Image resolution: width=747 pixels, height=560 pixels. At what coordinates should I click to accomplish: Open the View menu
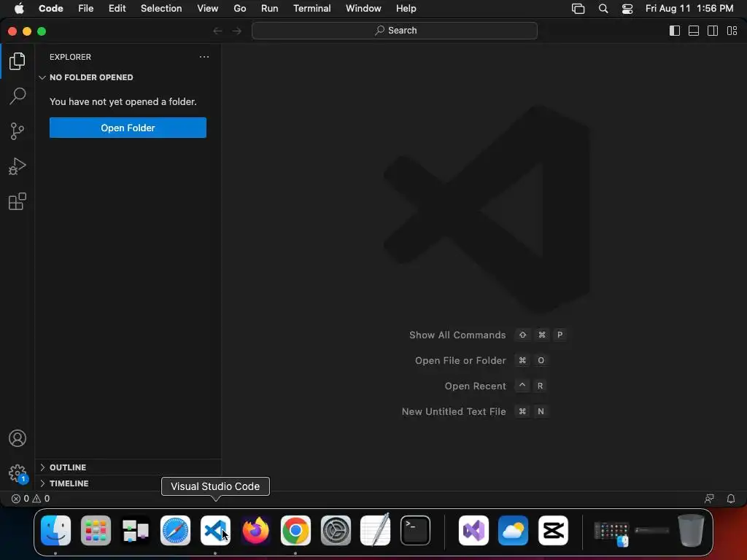click(x=207, y=9)
